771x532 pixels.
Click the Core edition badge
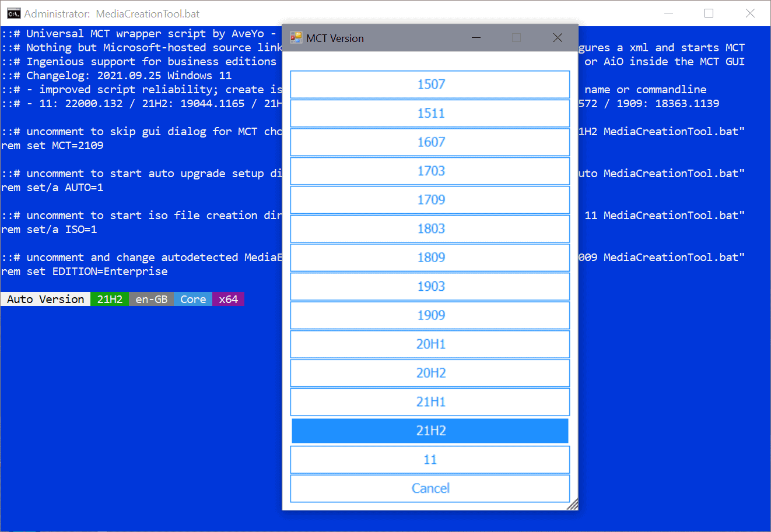192,299
